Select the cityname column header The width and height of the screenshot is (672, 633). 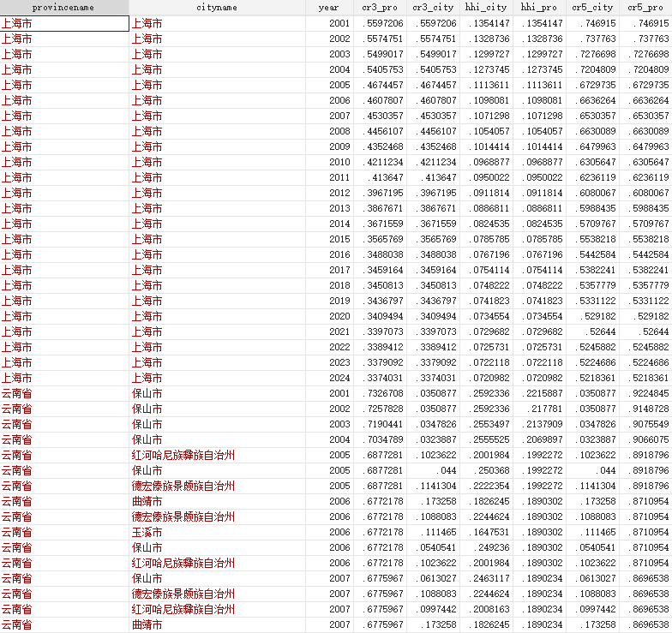click(x=216, y=7)
